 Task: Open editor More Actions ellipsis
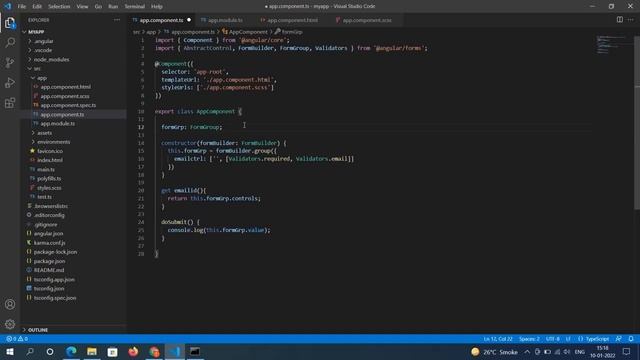631,20
